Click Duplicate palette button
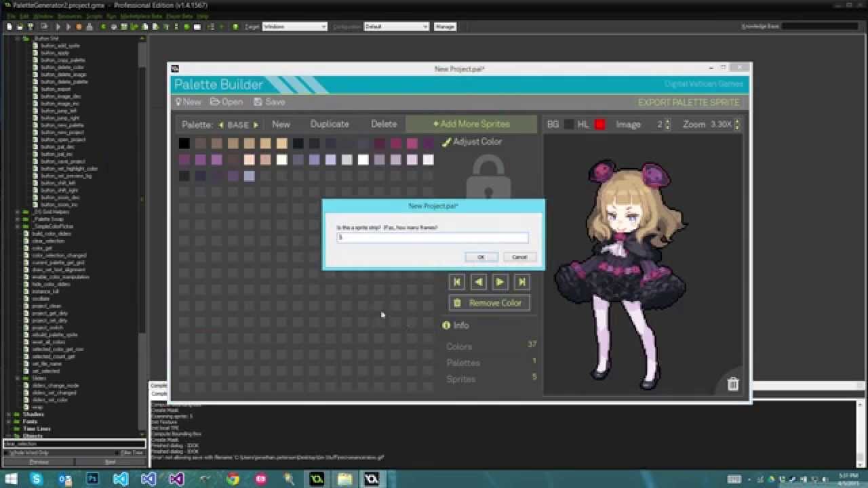This screenshot has height=488, width=868. [330, 124]
